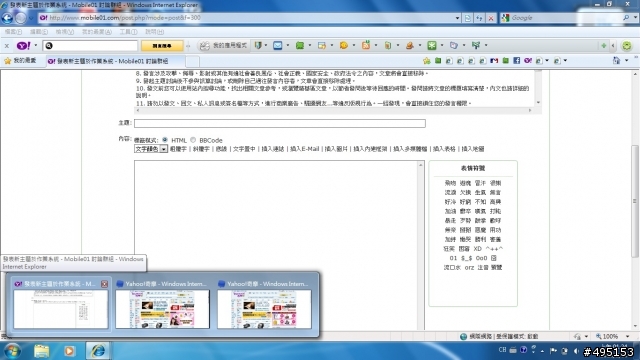
Task: Close the Yahoo toolbar with the X icon
Action: click(7, 46)
